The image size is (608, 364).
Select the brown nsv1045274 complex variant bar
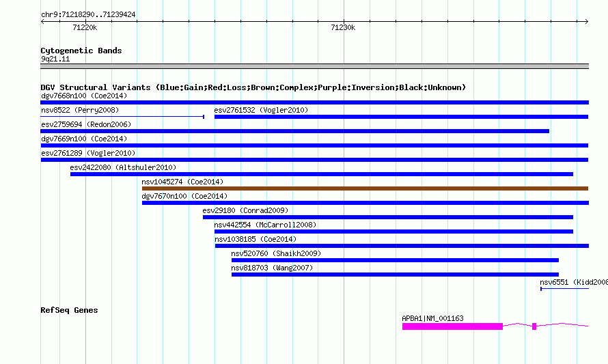point(365,188)
